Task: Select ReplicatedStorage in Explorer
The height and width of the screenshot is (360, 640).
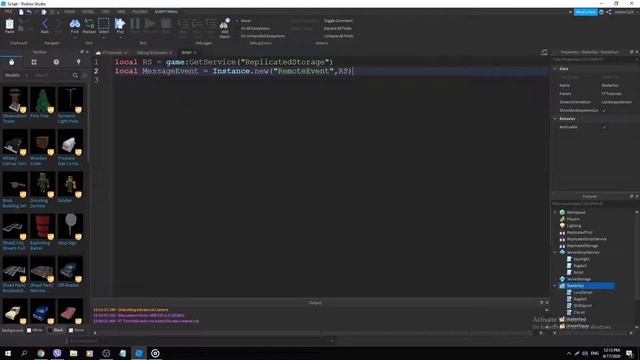Action: [x=582, y=246]
